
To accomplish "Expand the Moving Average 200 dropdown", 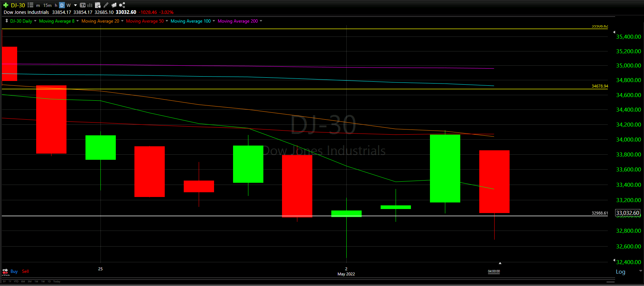I will [261, 21].
